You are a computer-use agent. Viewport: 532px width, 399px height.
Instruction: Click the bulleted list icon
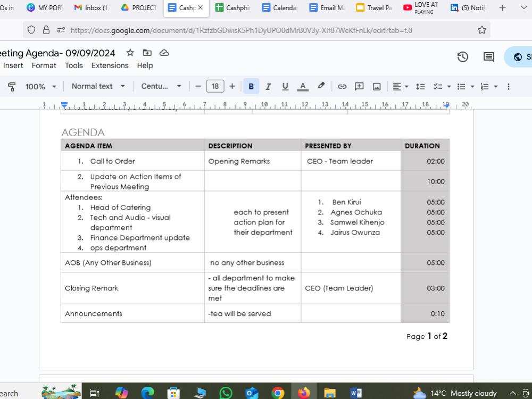coord(461,87)
